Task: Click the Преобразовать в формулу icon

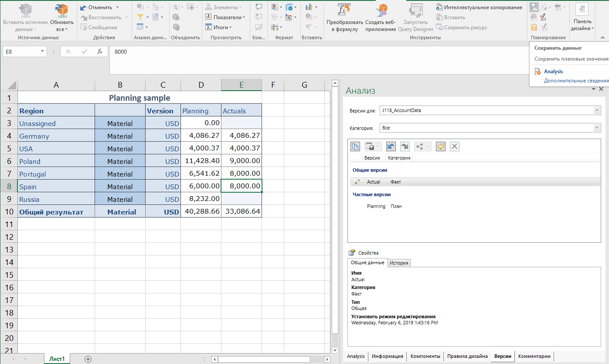Action: [344, 10]
